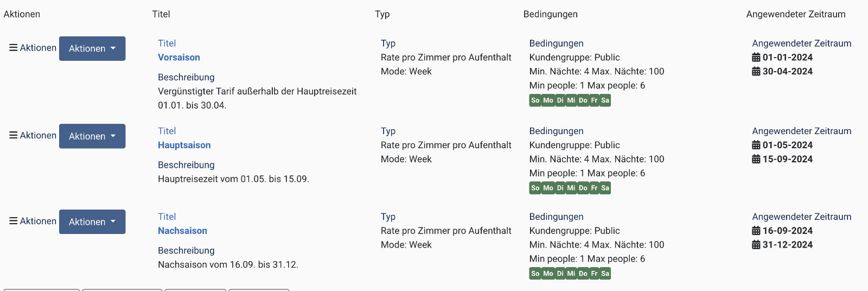Toggle the So weekday badge for Vorsaison
The height and width of the screenshot is (291, 868).
535,100
